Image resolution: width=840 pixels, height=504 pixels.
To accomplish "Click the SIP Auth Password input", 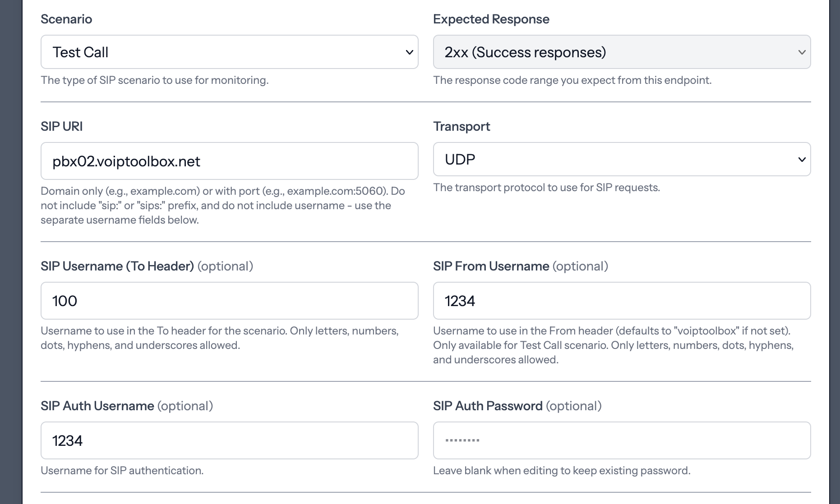I will (x=621, y=440).
